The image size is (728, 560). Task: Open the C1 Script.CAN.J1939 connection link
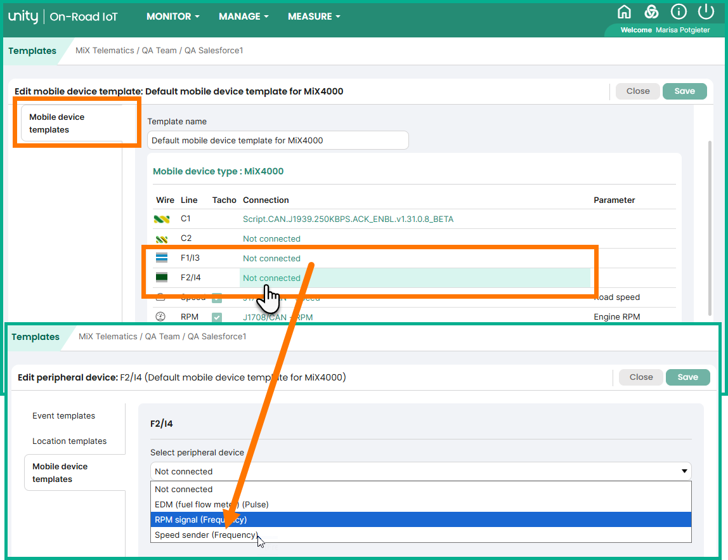coord(348,219)
